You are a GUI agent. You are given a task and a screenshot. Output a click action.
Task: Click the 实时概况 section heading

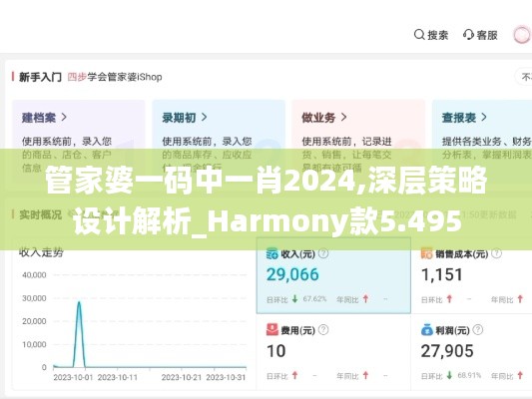tap(40, 214)
